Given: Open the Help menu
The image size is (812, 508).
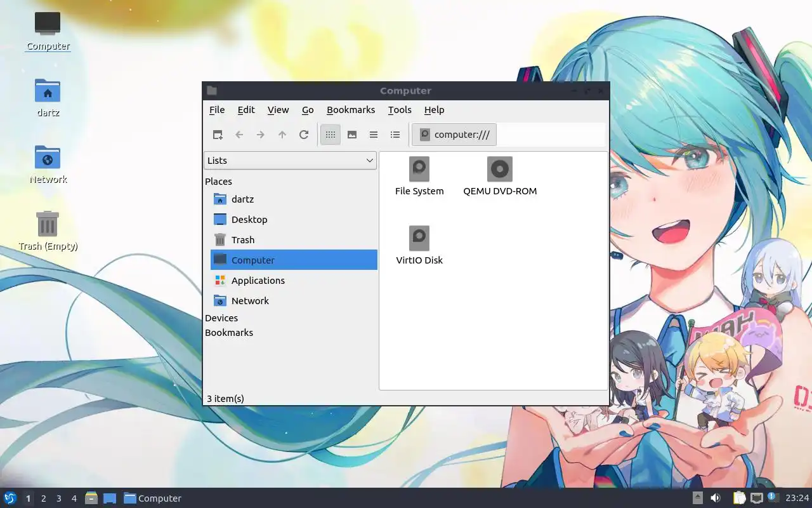Looking at the screenshot, I should click(x=434, y=110).
